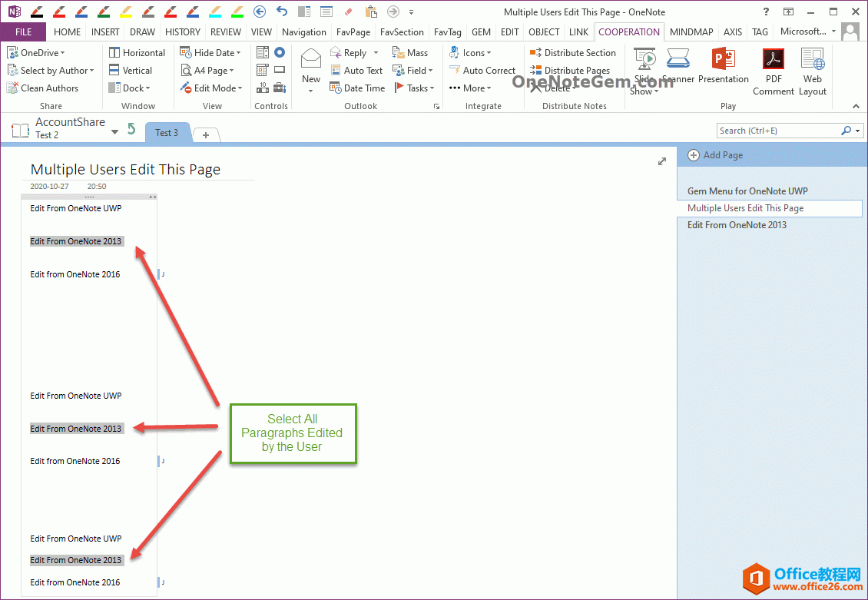Image resolution: width=868 pixels, height=600 pixels.
Task: Click Auto Text in Outlook group
Action: (356, 71)
